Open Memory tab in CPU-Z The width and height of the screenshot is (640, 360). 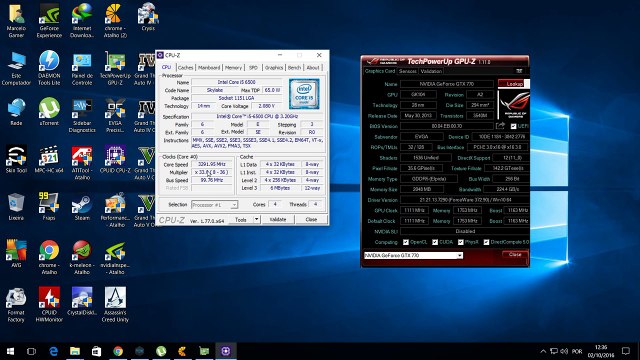(x=233, y=68)
